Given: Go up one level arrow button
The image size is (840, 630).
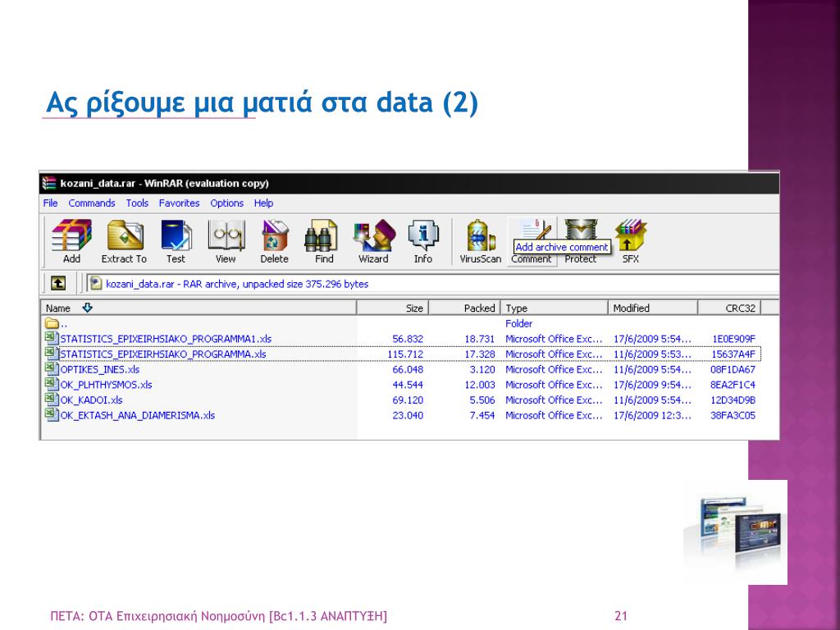Looking at the screenshot, I should (58, 283).
